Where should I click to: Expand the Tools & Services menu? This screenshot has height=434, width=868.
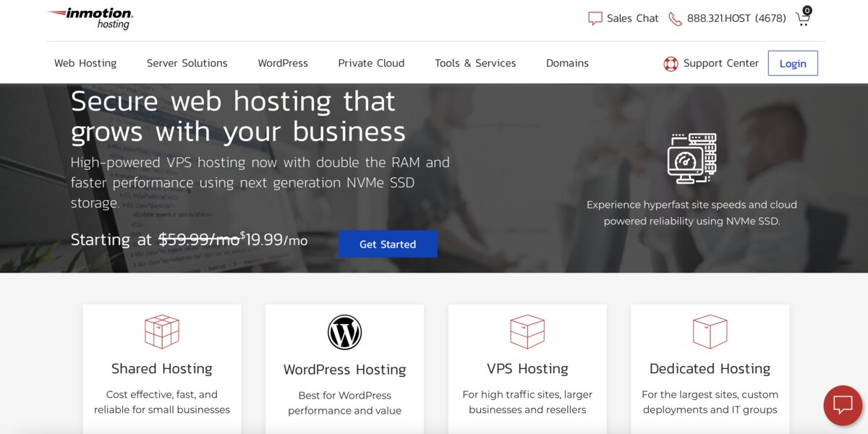[x=475, y=63]
